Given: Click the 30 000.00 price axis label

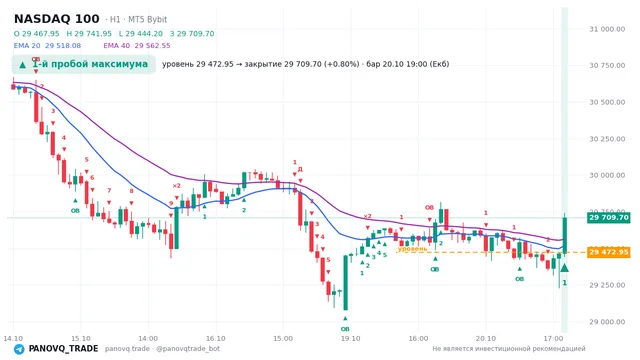Looking at the screenshot, I should tap(607, 175).
